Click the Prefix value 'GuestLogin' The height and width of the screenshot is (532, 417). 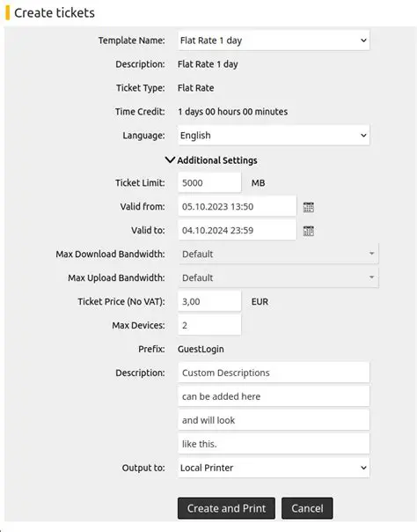click(201, 349)
